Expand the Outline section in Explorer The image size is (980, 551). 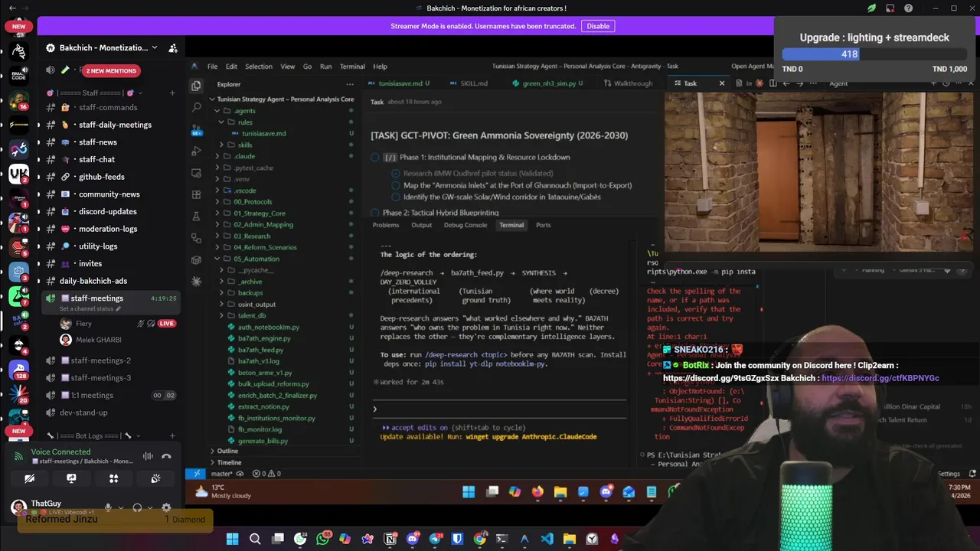[227, 451]
